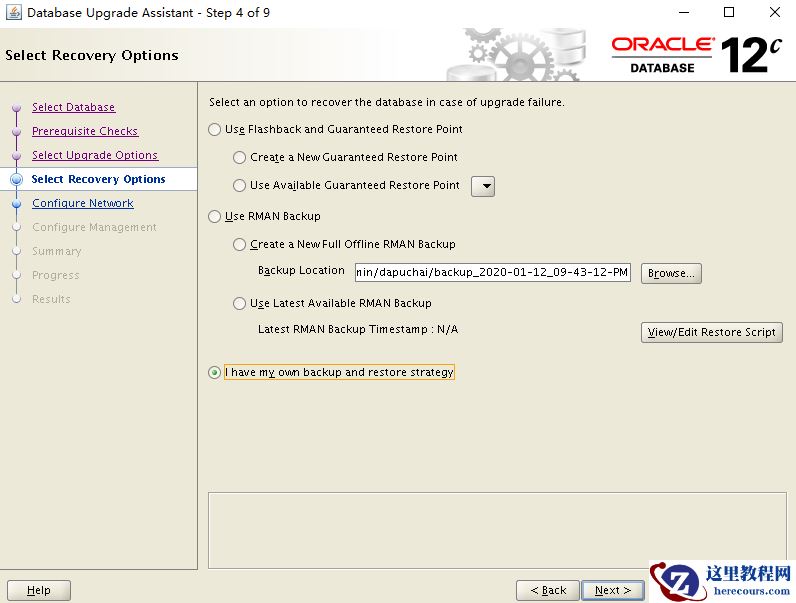796x603 pixels.
Task: Go to the Select Database step
Action: [74, 107]
